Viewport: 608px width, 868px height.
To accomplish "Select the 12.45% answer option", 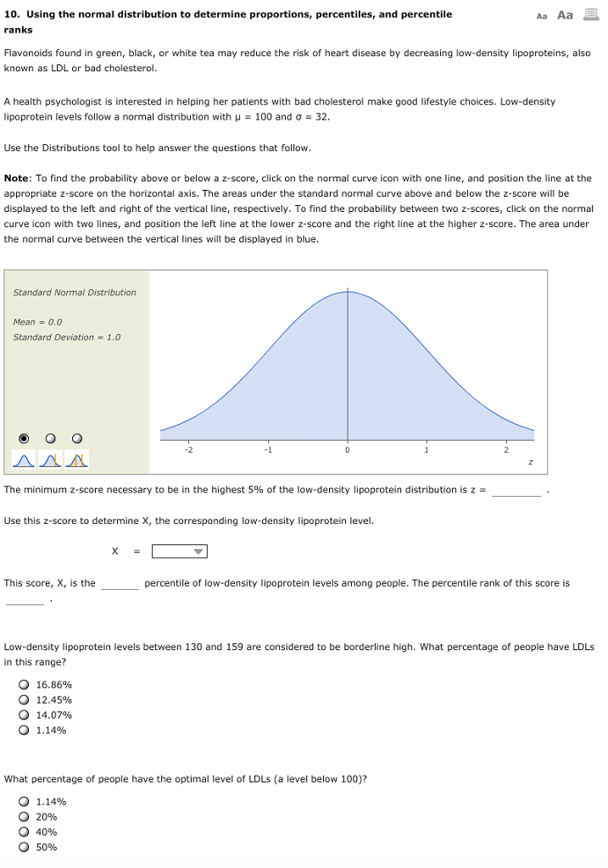I will (x=24, y=699).
